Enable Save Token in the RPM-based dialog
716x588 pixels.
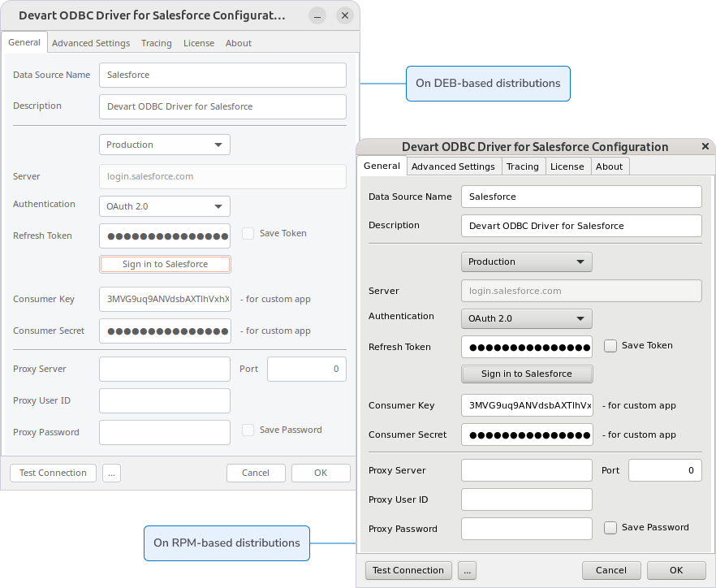click(610, 346)
